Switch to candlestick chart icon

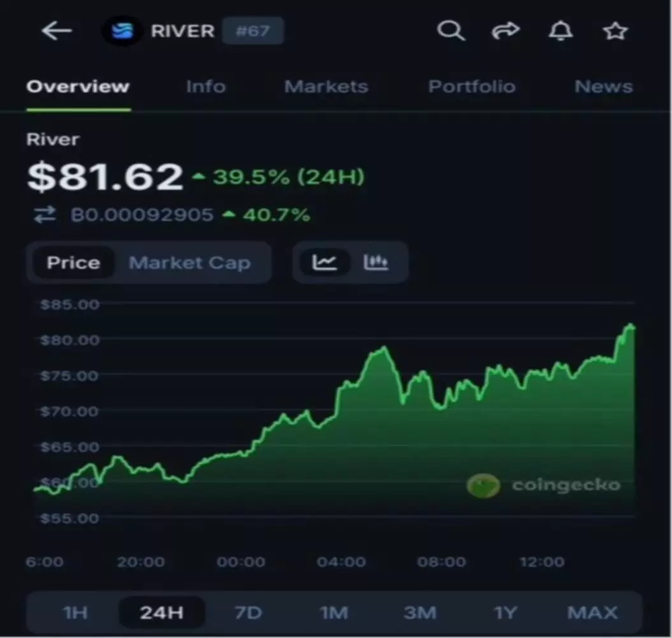tap(376, 262)
